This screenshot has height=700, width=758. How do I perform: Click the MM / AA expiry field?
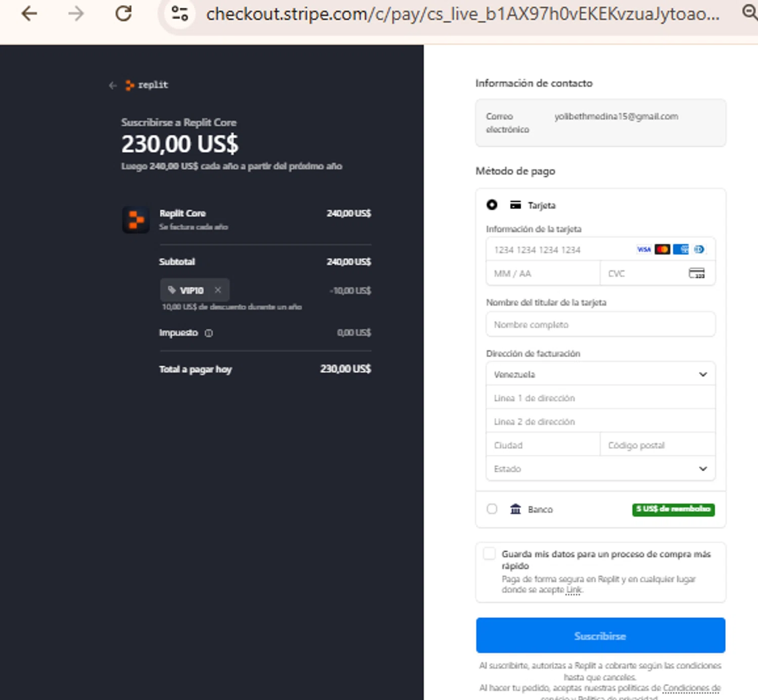tap(543, 274)
